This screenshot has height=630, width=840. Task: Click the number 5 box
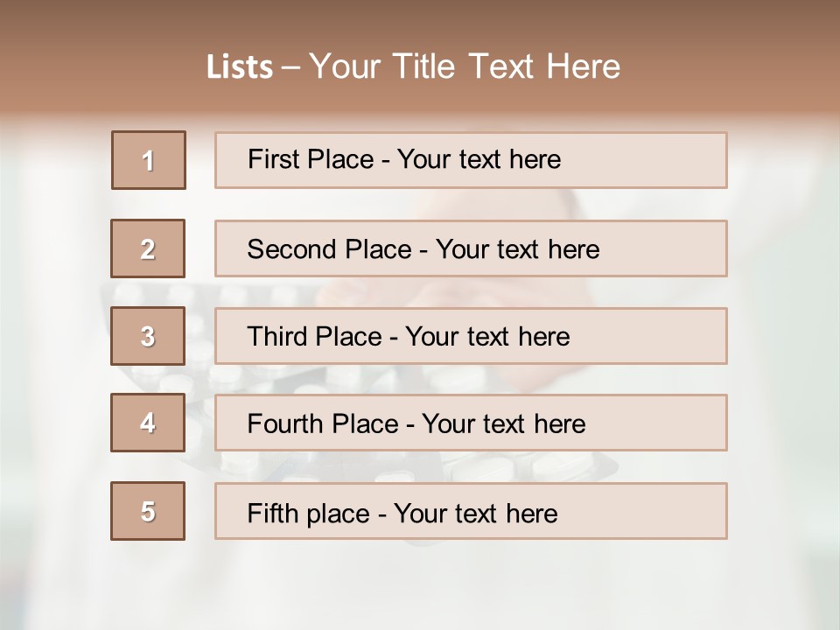(148, 511)
